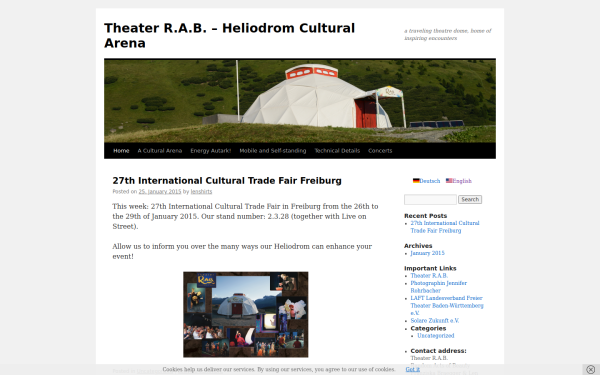600x375 pixels.
Task: Click the German flag icon
Action: coord(416,181)
